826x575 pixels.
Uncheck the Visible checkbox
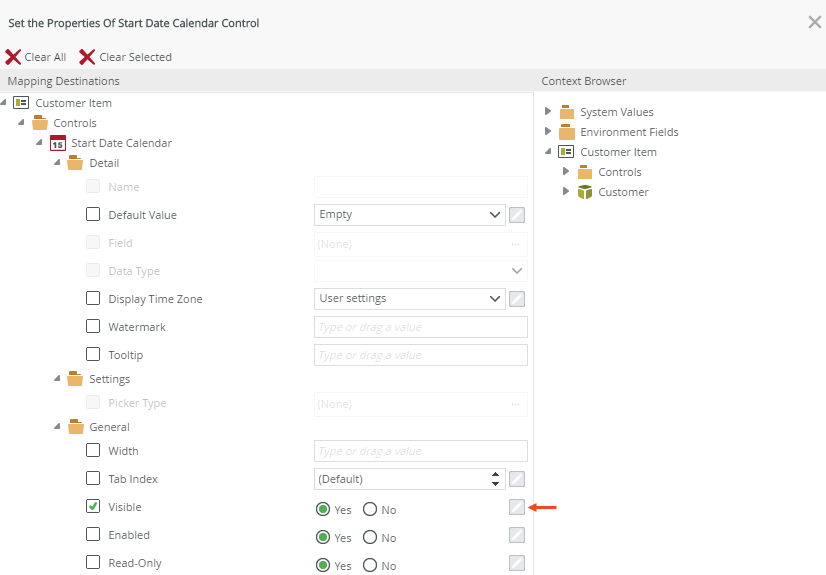tap(93, 507)
